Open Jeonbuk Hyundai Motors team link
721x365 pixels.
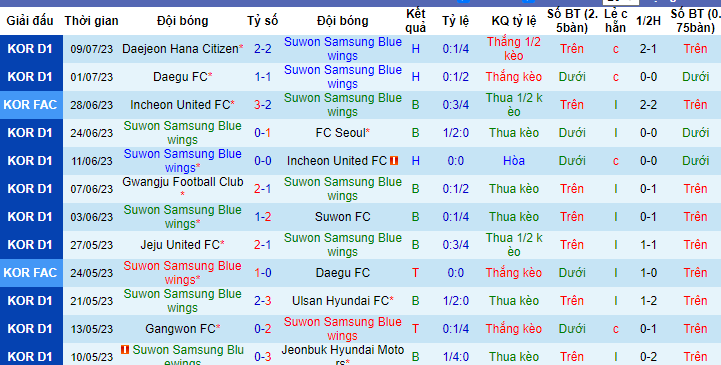343,357
